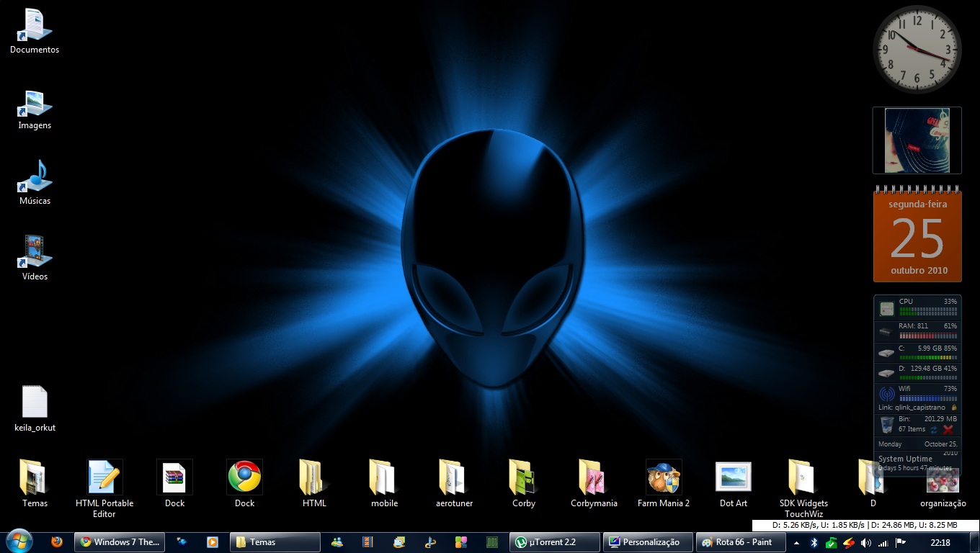Image resolution: width=980 pixels, height=553 pixels.
Task: Select the HTML Portable Editor icon
Action: (104, 477)
